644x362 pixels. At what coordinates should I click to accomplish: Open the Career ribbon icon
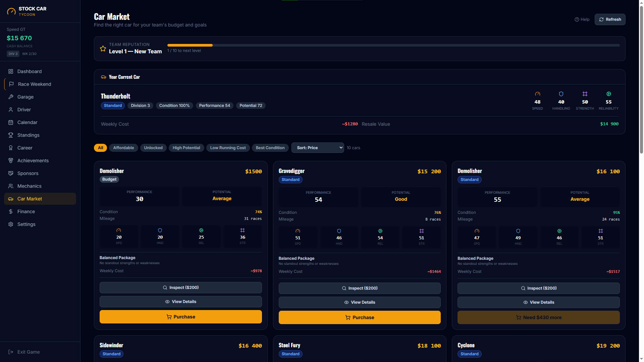(x=11, y=148)
